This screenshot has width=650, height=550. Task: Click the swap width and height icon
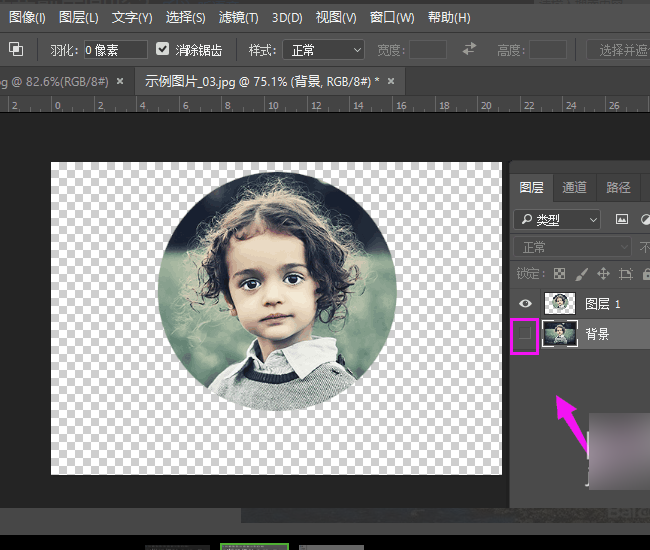coord(470,49)
